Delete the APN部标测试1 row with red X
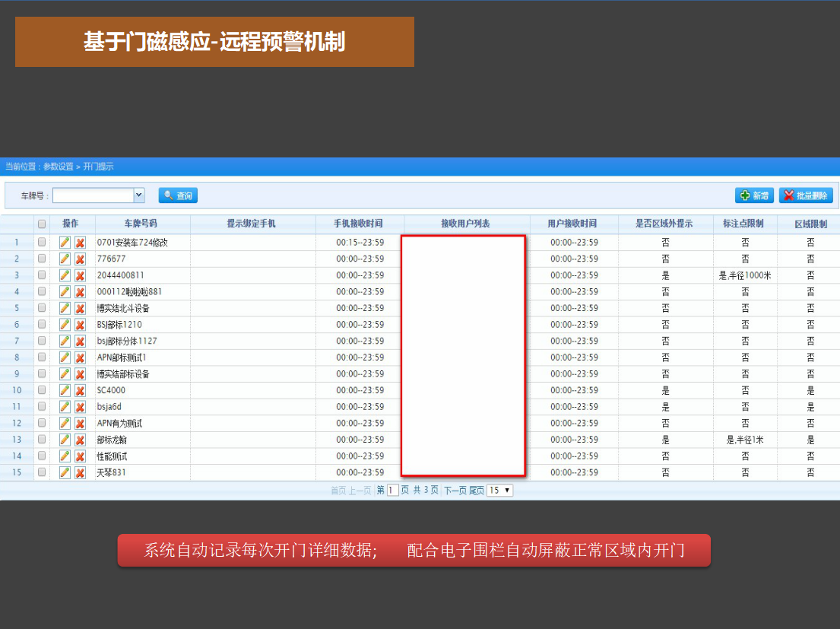The width and height of the screenshot is (840, 629). point(80,357)
